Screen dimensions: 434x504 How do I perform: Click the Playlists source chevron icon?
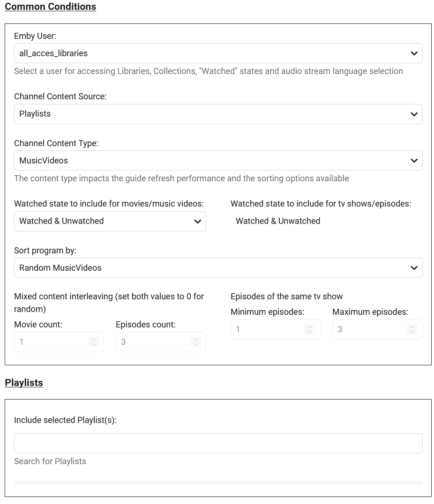[x=414, y=114]
